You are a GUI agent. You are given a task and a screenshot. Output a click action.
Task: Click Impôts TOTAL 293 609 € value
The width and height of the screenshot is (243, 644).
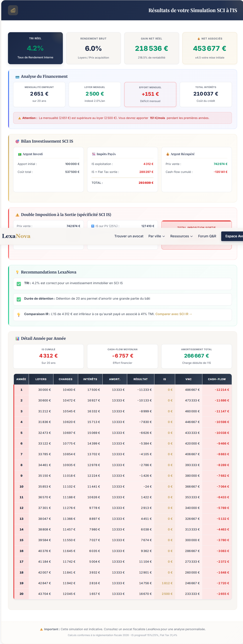[x=146, y=183]
